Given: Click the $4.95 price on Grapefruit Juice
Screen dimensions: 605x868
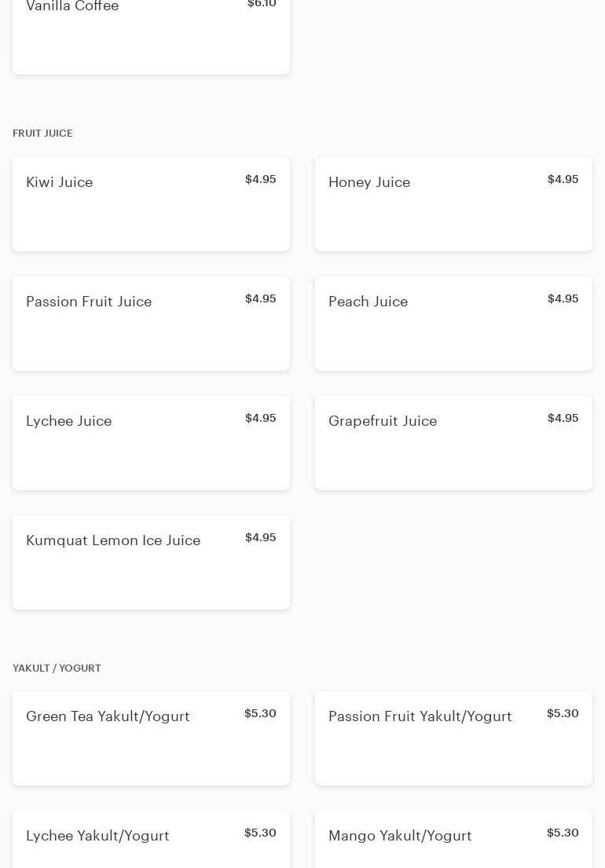Looking at the screenshot, I should (x=563, y=418).
